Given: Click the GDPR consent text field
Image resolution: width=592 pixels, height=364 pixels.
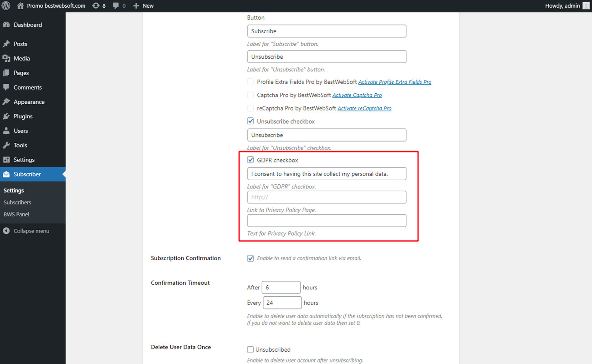Looking at the screenshot, I should pos(327,174).
